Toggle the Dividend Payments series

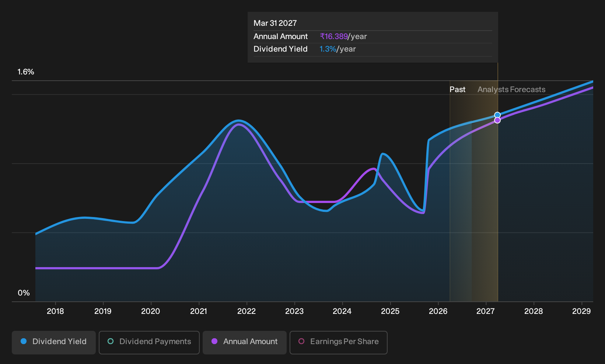point(149,343)
